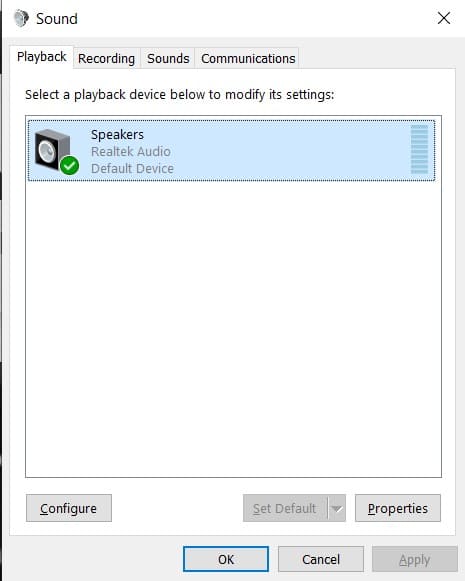Open speaker Properties

pyautogui.click(x=398, y=508)
